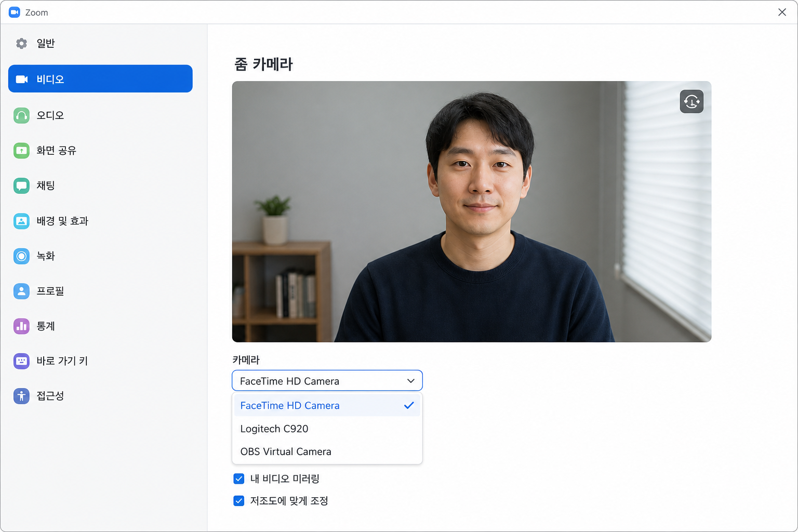798x532 pixels.
Task: Click the green headphones Audio icon
Action: (21, 115)
